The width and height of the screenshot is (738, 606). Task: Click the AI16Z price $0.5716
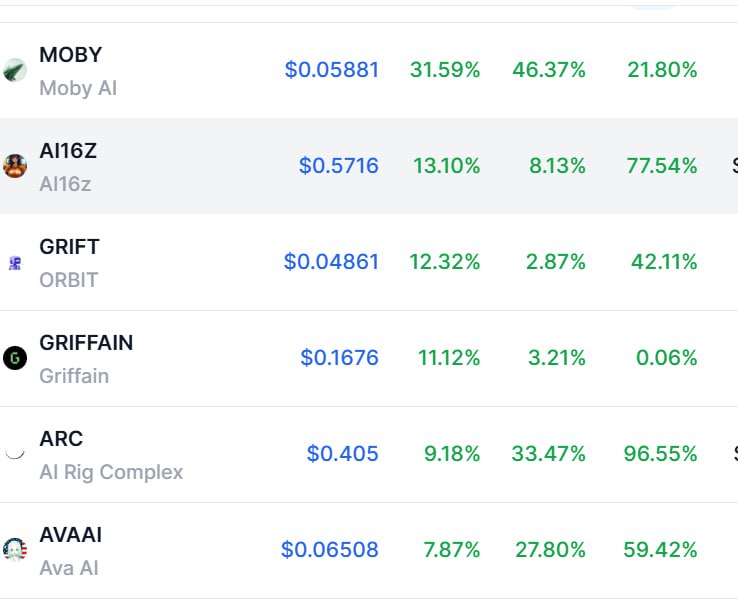coord(339,166)
